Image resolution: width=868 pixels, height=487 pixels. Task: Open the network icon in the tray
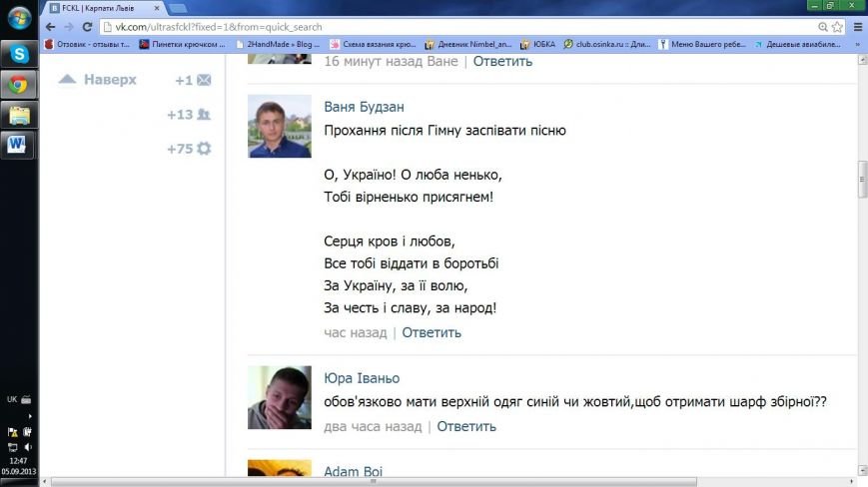(12, 447)
